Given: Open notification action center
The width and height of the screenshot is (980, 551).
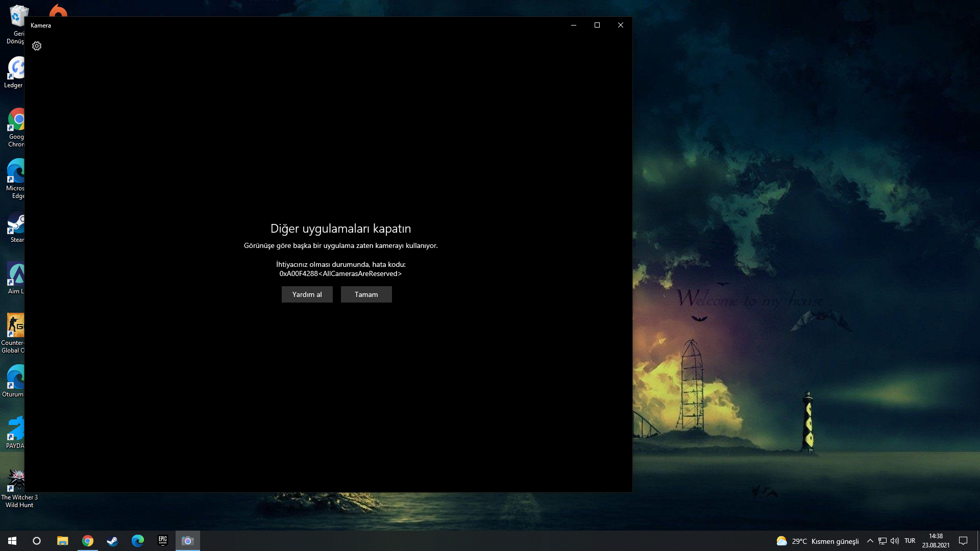Looking at the screenshot, I should point(963,541).
